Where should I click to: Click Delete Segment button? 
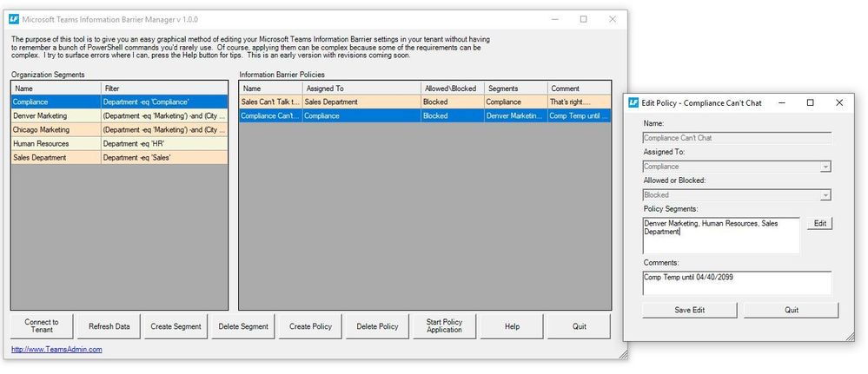pyautogui.click(x=243, y=326)
